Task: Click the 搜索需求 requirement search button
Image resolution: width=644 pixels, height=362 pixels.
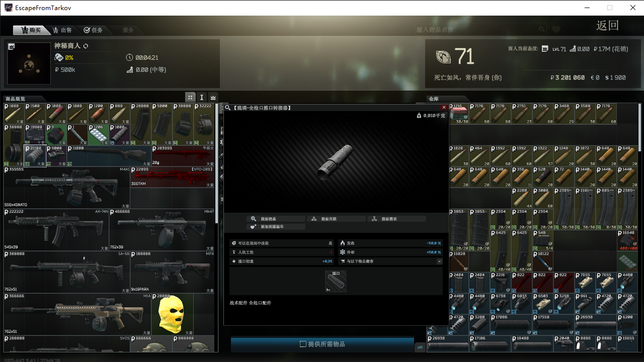Action: pos(396,219)
